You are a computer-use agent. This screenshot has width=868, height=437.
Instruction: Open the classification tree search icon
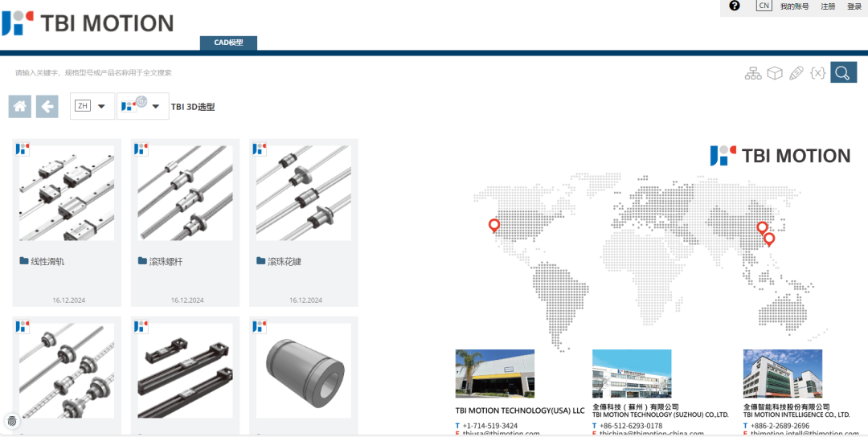click(753, 73)
